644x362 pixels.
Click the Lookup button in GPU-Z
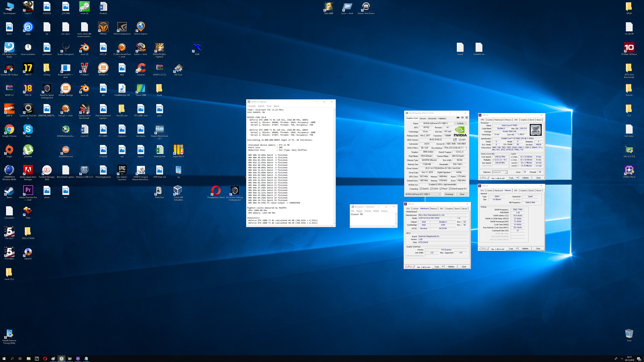[460, 123]
